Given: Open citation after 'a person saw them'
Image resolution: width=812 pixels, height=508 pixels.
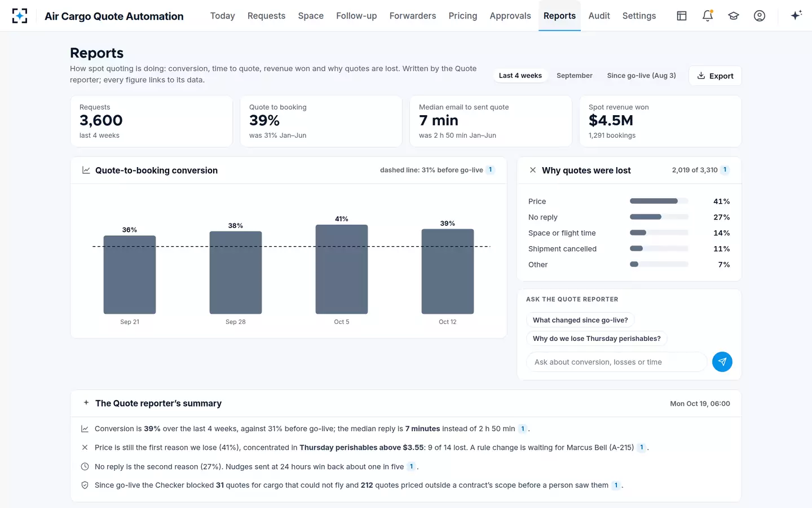Looking at the screenshot, I should 616,485.
